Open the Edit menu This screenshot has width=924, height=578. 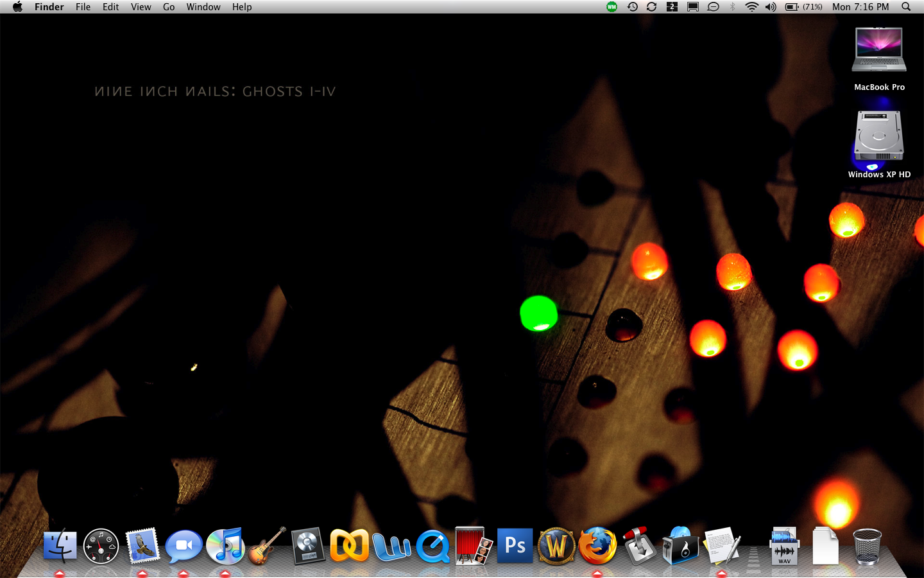[x=110, y=7]
